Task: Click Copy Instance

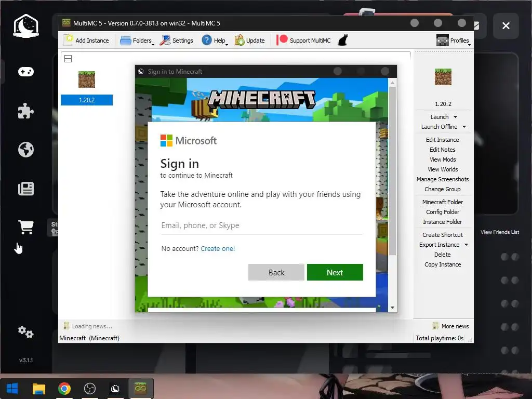Action: pyautogui.click(x=443, y=264)
